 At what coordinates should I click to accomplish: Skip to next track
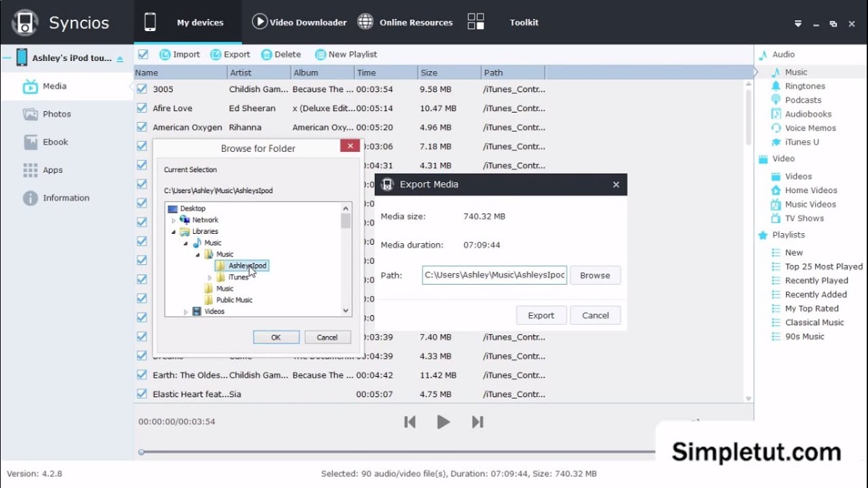(x=477, y=422)
